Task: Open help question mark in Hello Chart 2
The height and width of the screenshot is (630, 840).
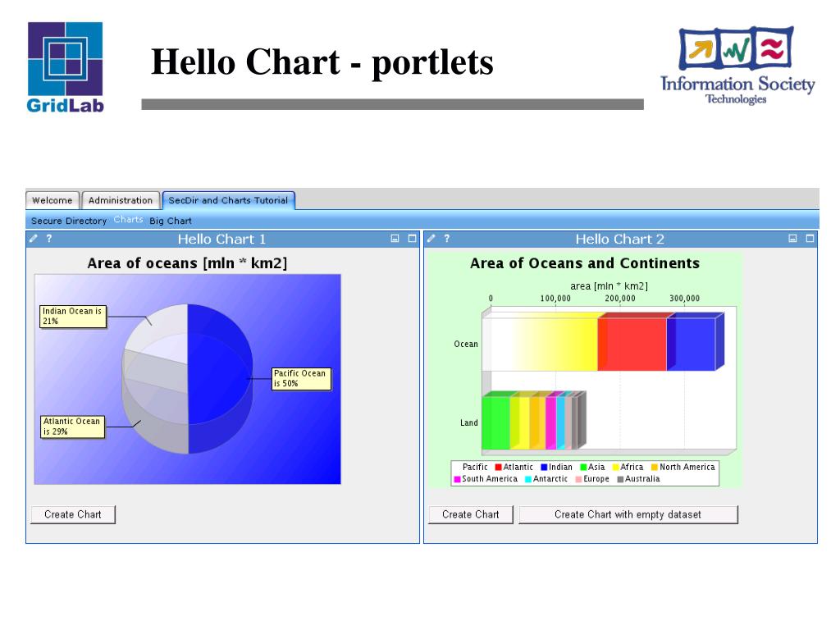Action: point(447,239)
